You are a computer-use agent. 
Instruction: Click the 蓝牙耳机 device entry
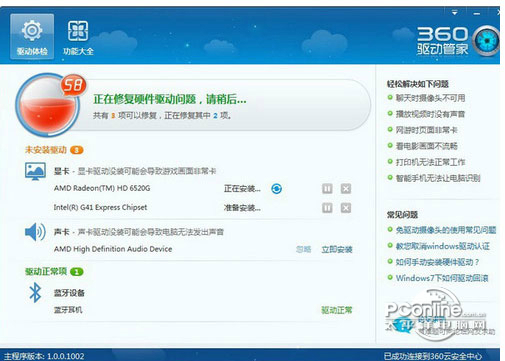pos(68,310)
